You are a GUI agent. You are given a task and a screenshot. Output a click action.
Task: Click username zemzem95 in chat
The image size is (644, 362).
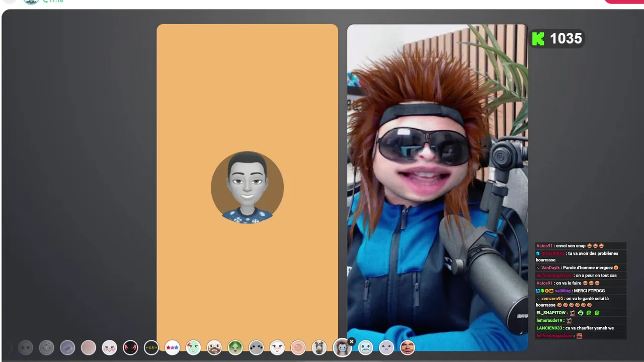coord(552,299)
